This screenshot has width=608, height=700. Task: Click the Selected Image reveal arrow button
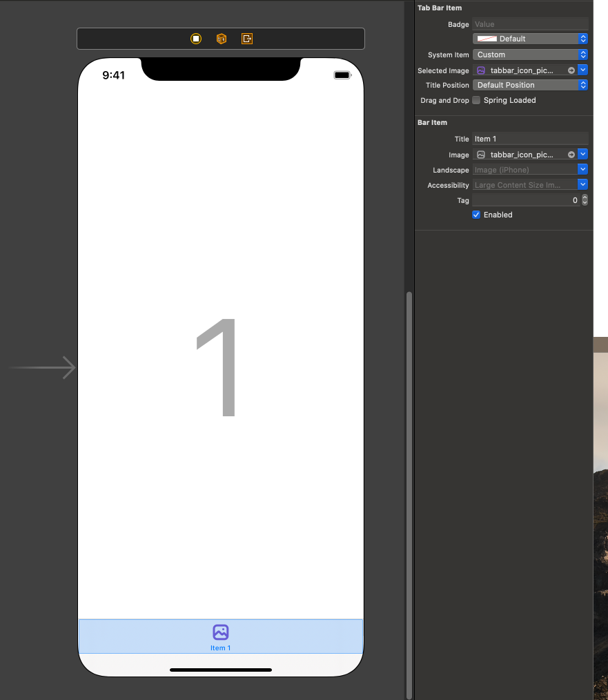point(571,70)
